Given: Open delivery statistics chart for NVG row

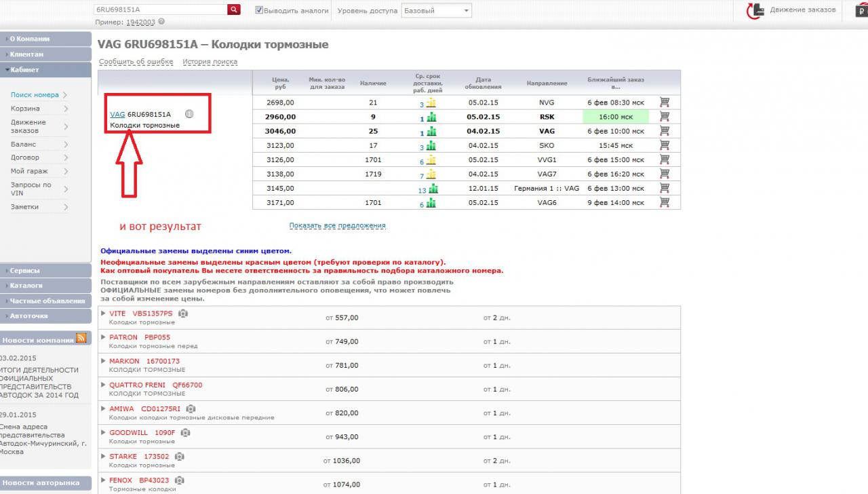Looking at the screenshot, I should [x=431, y=103].
